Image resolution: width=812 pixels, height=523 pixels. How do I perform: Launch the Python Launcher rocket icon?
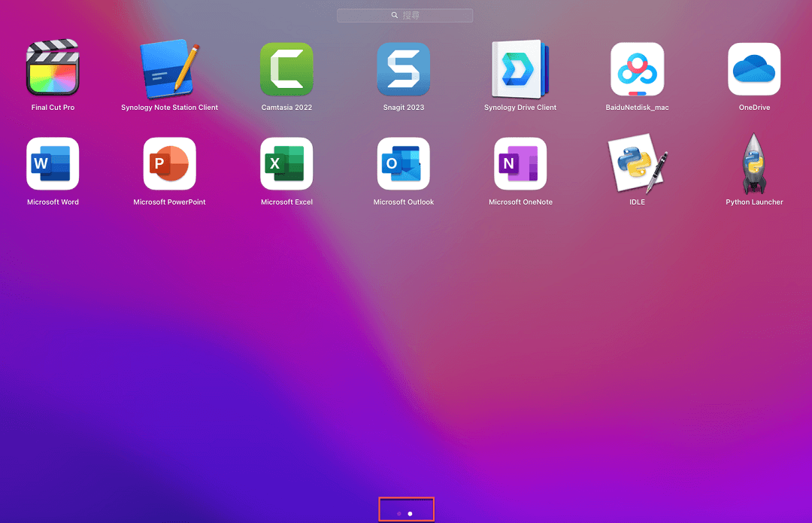(x=754, y=163)
